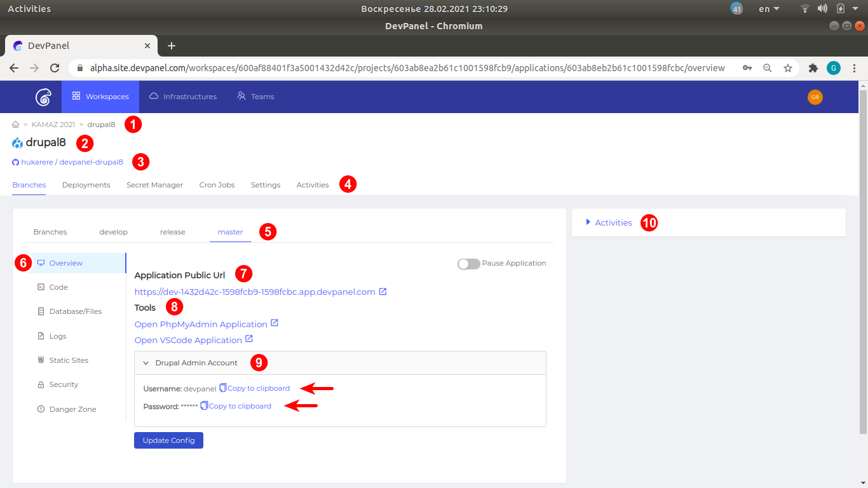Switch to the Deployments tab
This screenshot has height=488, width=868.
click(86, 185)
